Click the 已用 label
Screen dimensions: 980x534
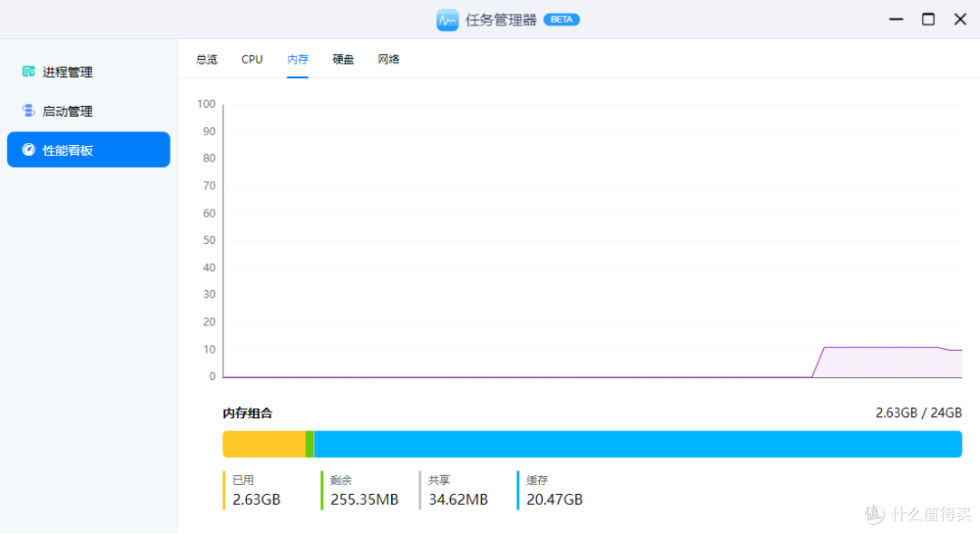pos(243,481)
